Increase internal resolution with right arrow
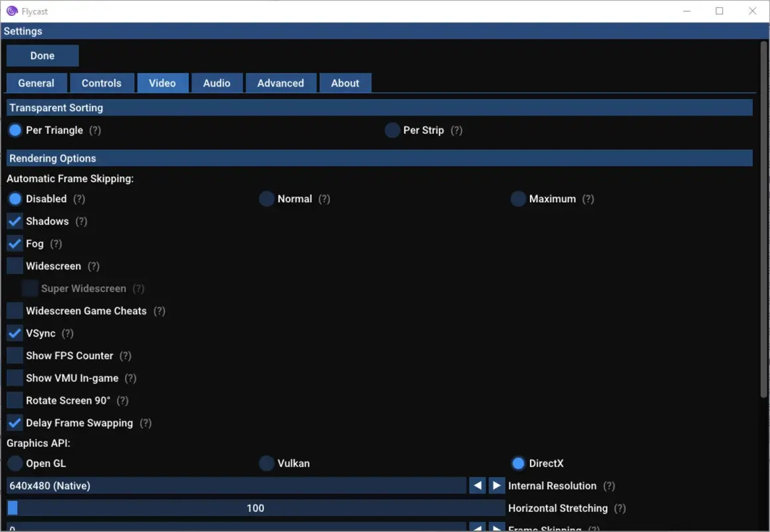The width and height of the screenshot is (770, 532). (497, 485)
